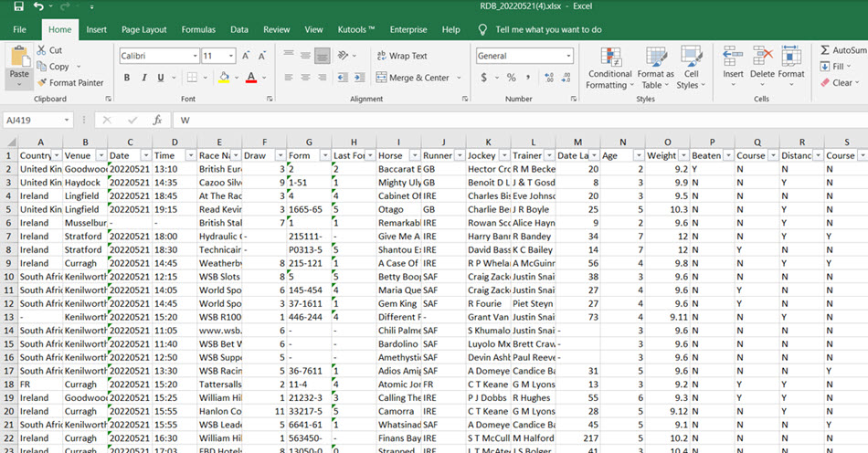Click the Format Painter brush icon
This screenshot has height=453, width=868.
(x=42, y=83)
